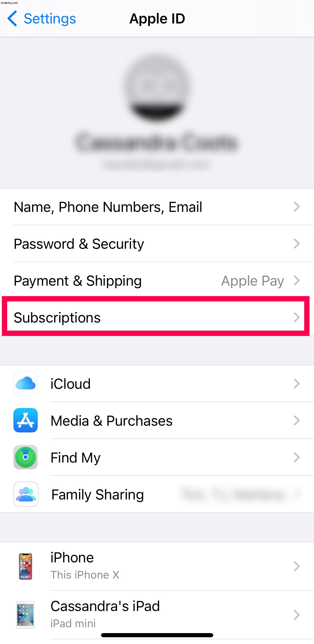Image resolution: width=314 pixels, height=644 pixels.
Task: Tap the iCloud cloud icon
Action: (x=26, y=383)
